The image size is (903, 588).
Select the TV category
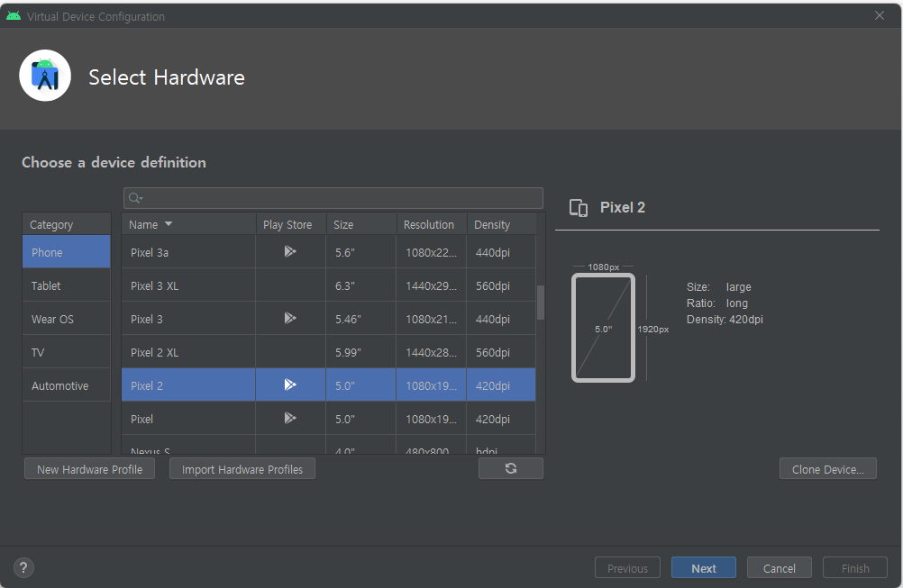66,352
